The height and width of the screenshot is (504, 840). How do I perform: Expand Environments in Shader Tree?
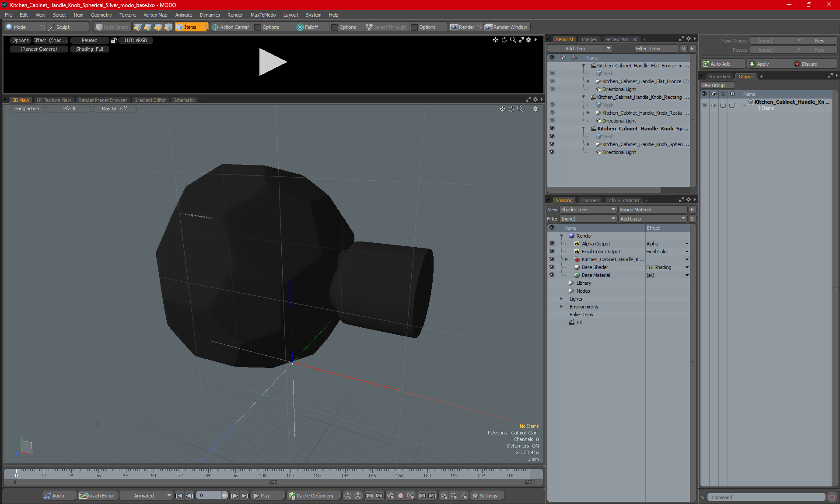pyautogui.click(x=562, y=307)
